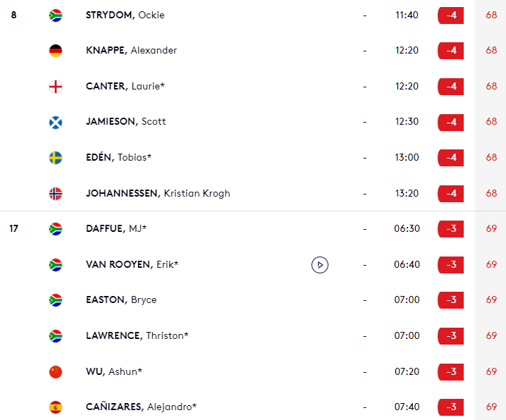
Task: Click Spain flag beside Cañizares
Action: (x=56, y=407)
